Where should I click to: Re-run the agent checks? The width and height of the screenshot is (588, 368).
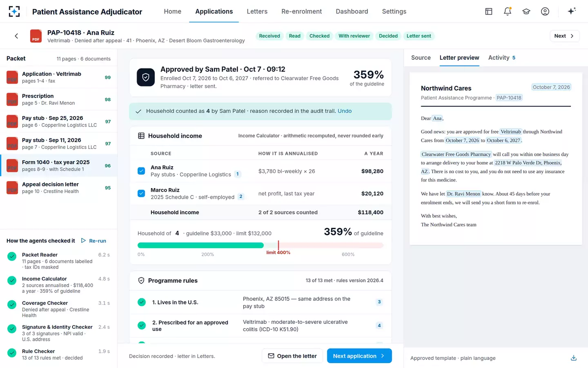click(x=94, y=241)
